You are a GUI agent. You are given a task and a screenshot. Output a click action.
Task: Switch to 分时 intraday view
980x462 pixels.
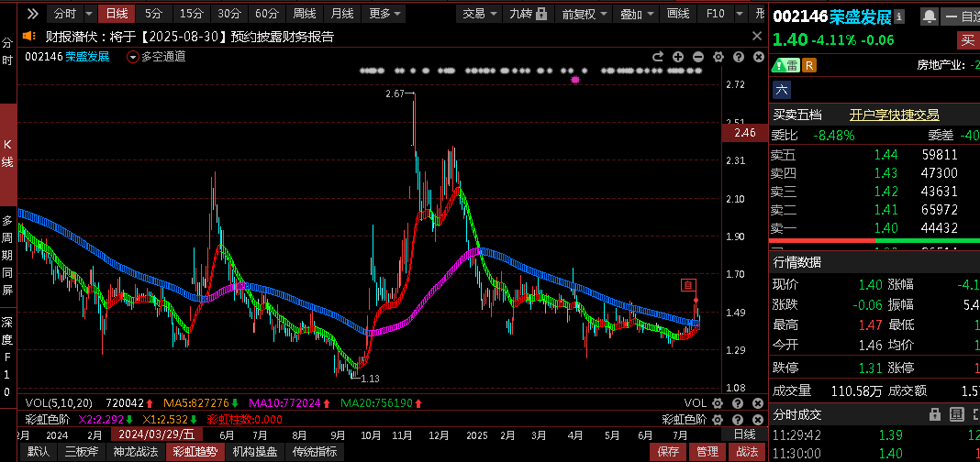click(64, 13)
